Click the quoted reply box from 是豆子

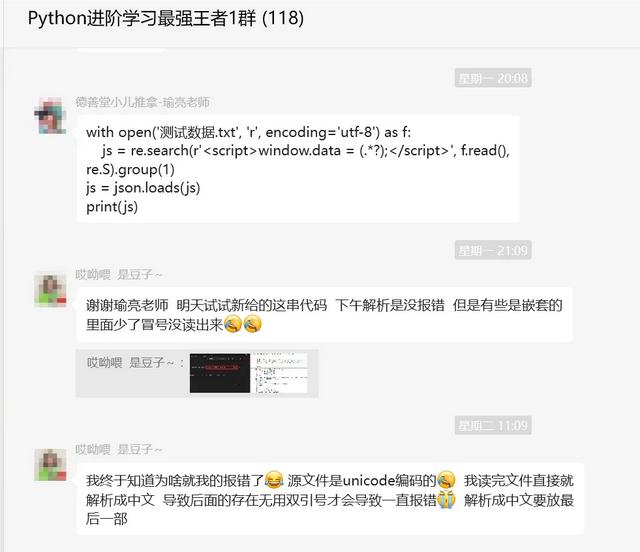(x=197, y=373)
